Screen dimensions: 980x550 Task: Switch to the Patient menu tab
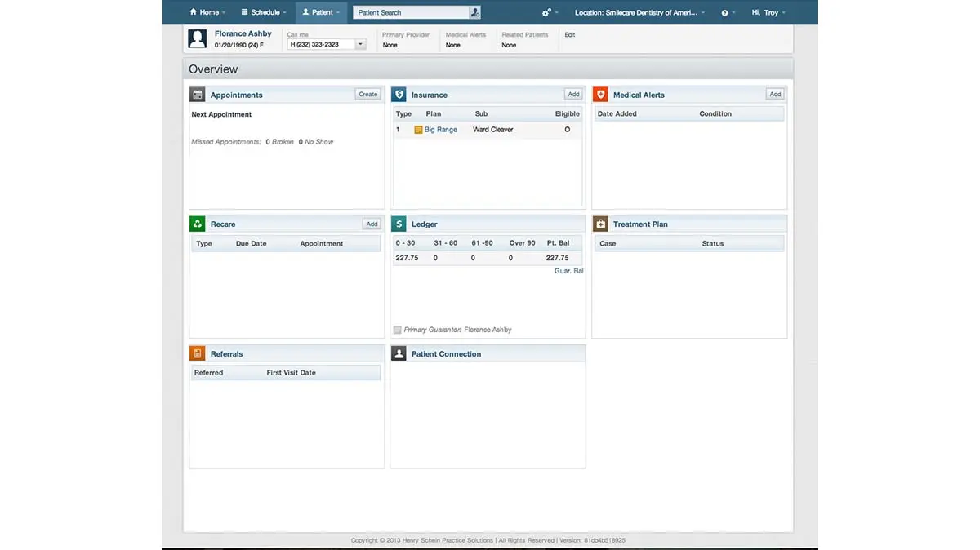click(x=320, y=12)
